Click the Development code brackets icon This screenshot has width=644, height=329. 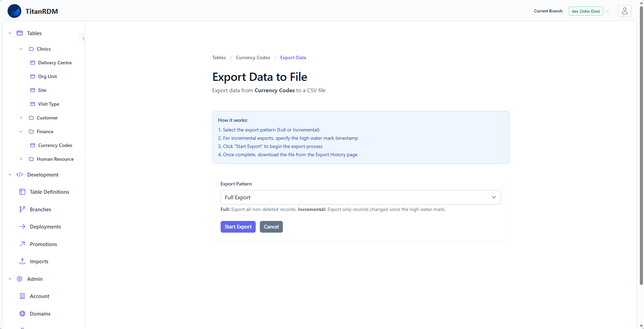(20, 174)
